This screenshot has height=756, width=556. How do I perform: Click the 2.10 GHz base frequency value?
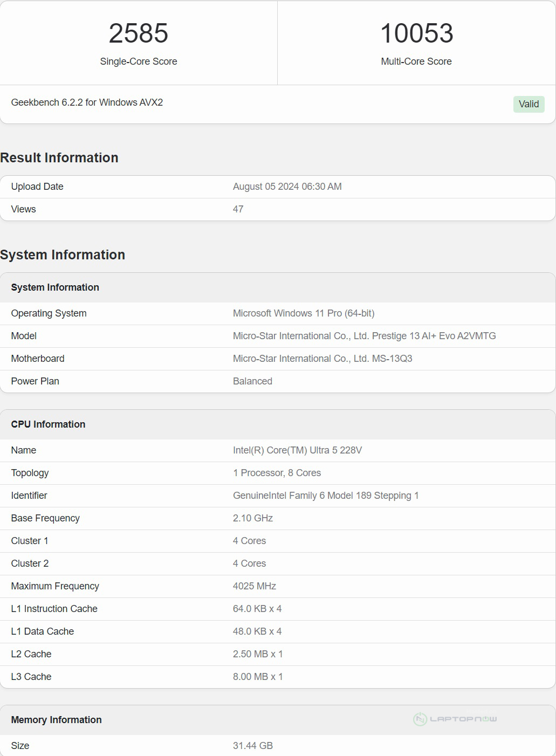click(x=252, y=518)
